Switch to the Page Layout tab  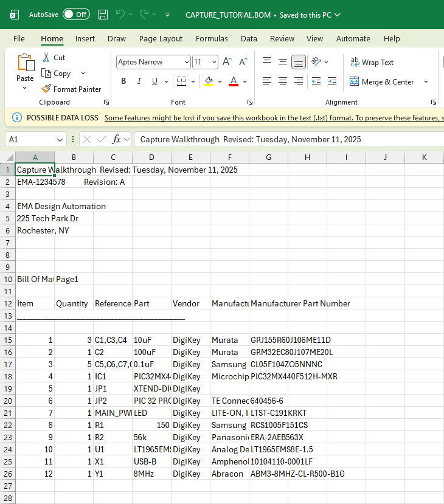coord(161,38)
